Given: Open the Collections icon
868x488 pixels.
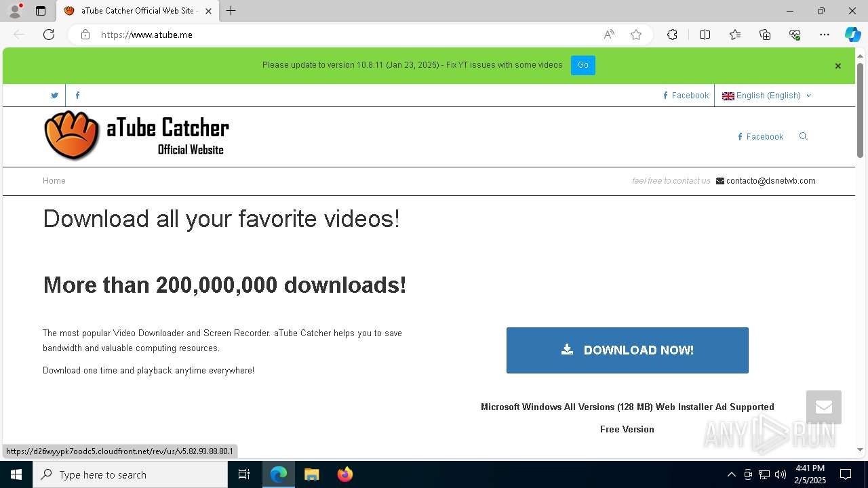Looking at the screenshot, I should (x=765, y=35).
